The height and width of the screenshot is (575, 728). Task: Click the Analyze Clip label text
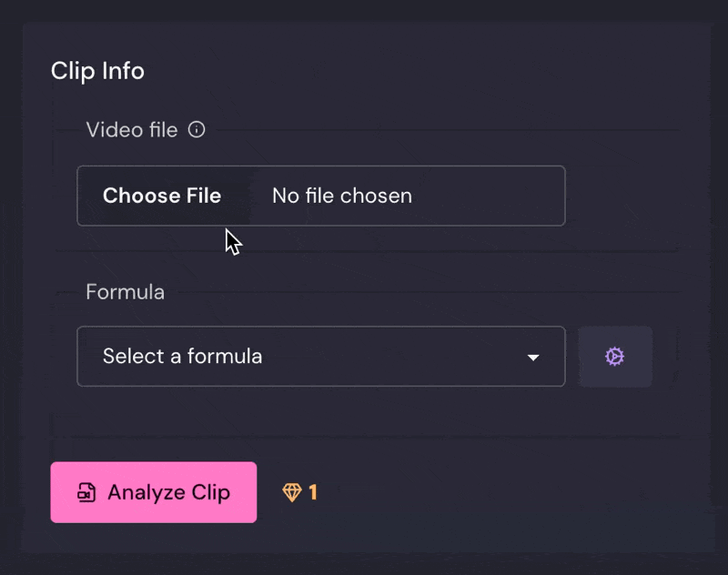click(x=168, y=493)
